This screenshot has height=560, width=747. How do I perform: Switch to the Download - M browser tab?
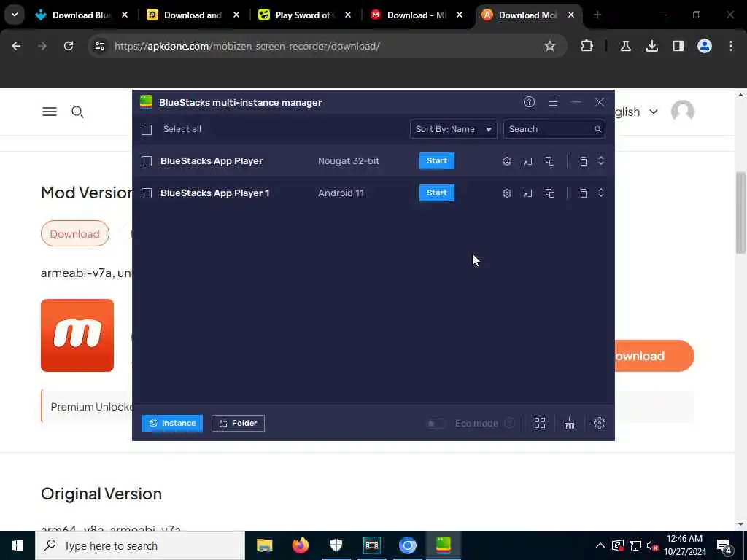click(x=415, y=15)
